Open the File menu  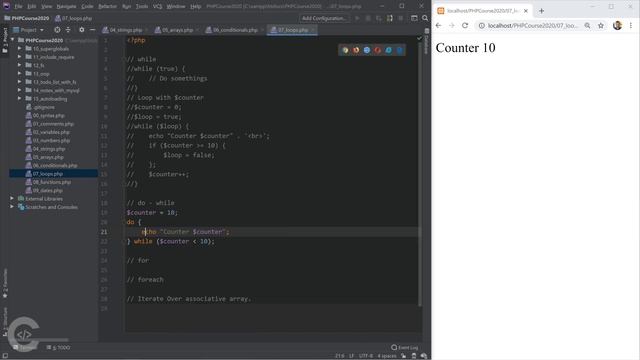pyautogui.click(x=18, y=6)
